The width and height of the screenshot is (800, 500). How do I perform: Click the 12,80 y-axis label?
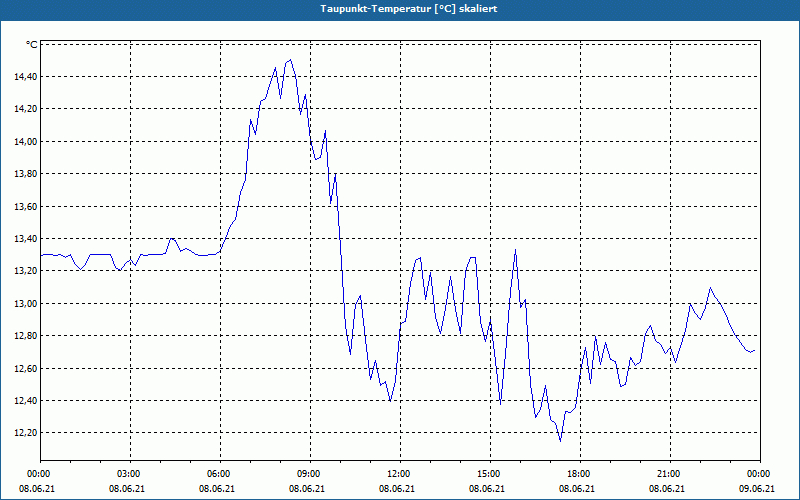tap(26, 336)
